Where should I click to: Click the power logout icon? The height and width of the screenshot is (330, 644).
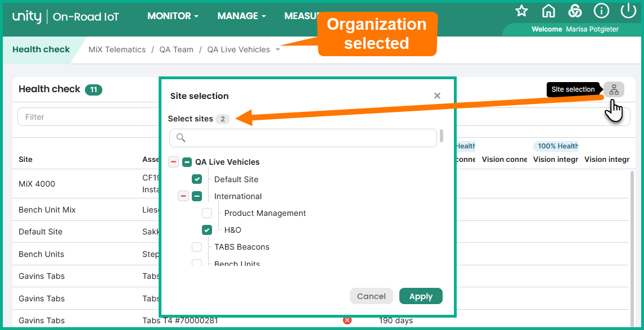tap(628, 11)
